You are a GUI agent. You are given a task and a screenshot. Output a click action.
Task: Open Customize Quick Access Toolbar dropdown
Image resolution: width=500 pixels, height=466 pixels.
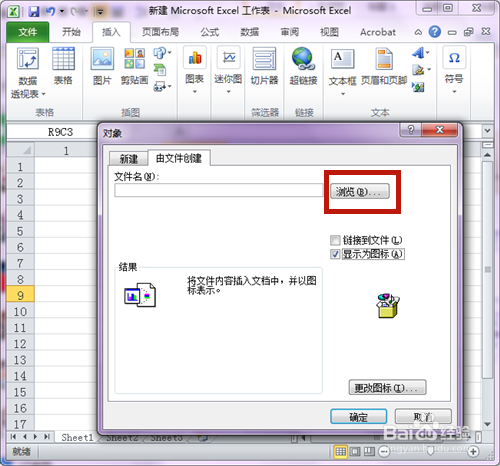(x=100, y=12)
